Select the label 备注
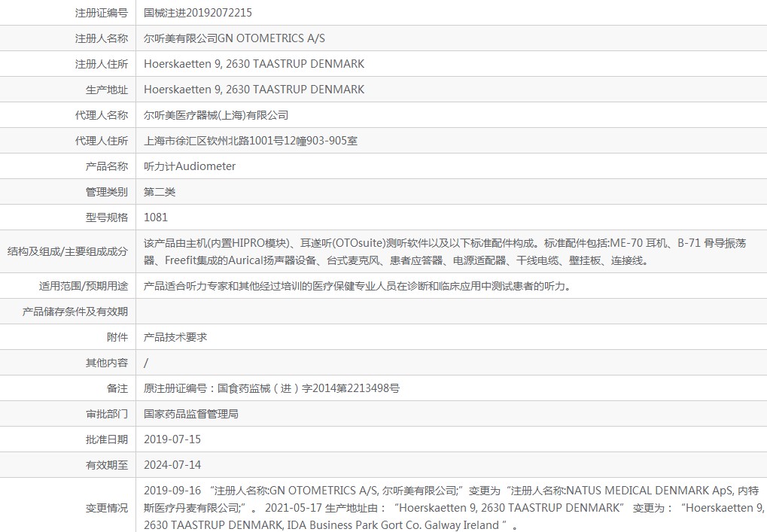767x532 pixels. pyautogui.click(x=117, y=388)
